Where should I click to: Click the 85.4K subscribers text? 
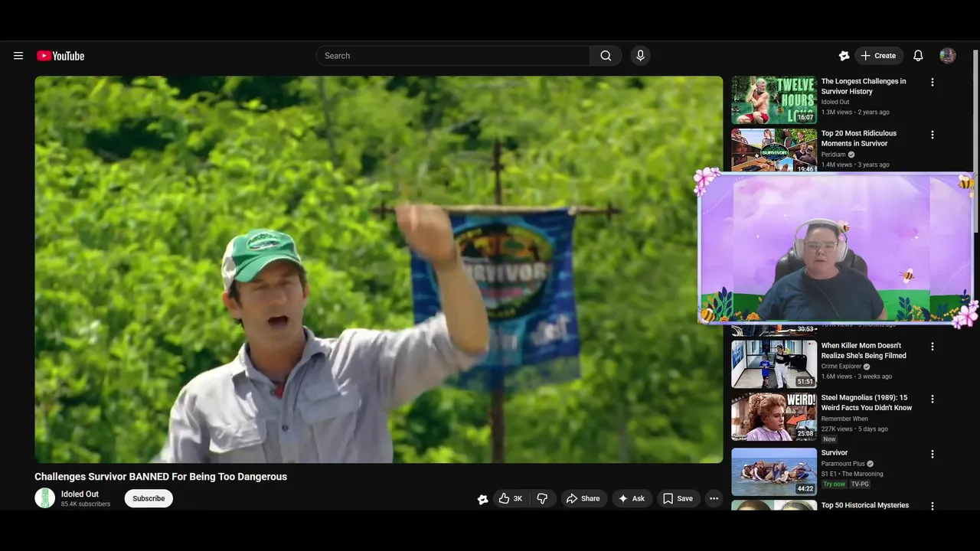click(86, 504)
